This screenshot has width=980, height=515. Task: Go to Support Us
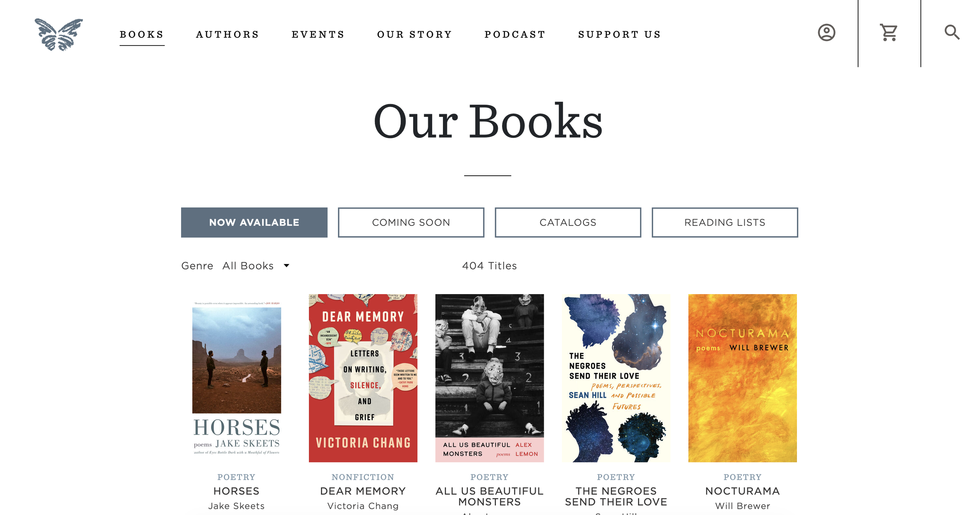(x=619, y=35)
